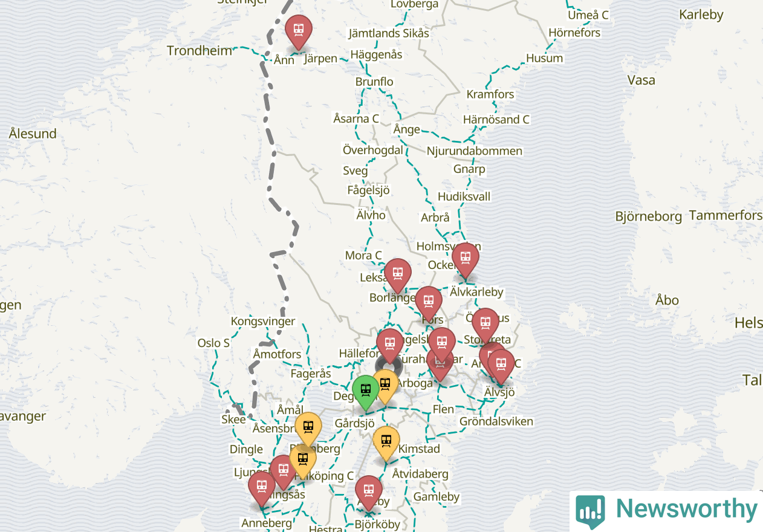The width and height of the screenshot is (763, 532).
Task: Click the Fågelsjö station label
Action: click(368, 190)
